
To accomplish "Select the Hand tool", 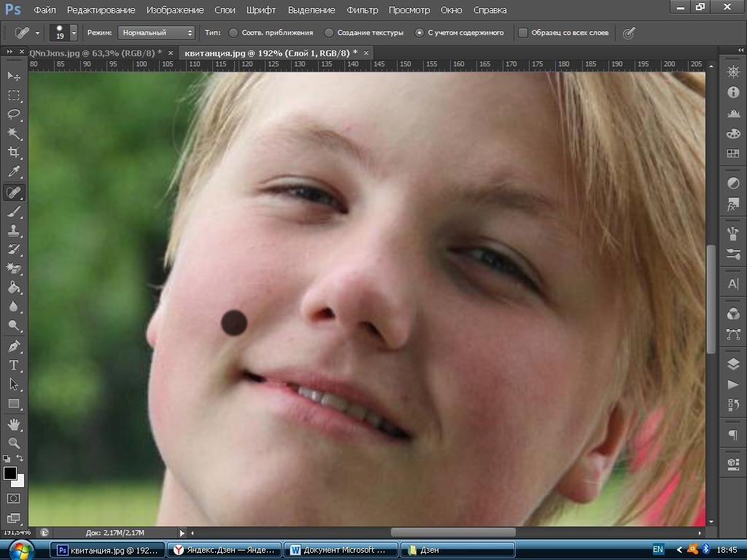I will click(13, 424).
